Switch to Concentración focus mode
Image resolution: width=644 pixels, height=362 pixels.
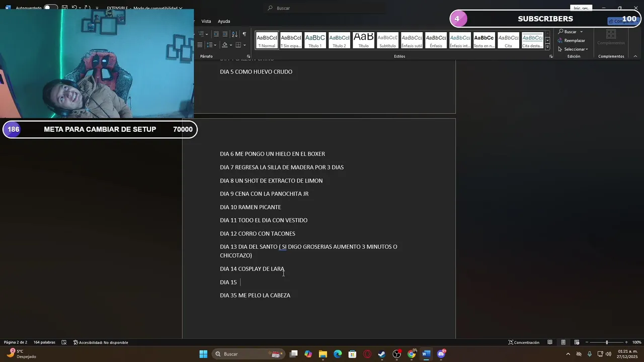(524, 342)
